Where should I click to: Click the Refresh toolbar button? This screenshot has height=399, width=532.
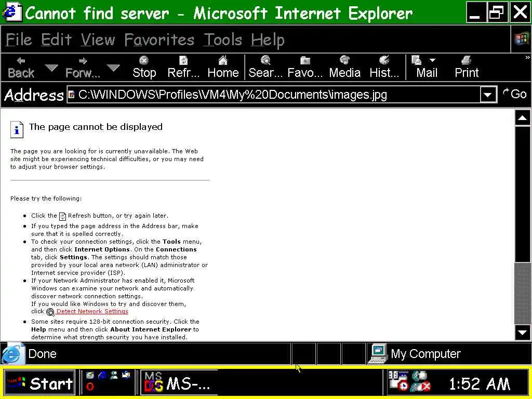[183, 67]
